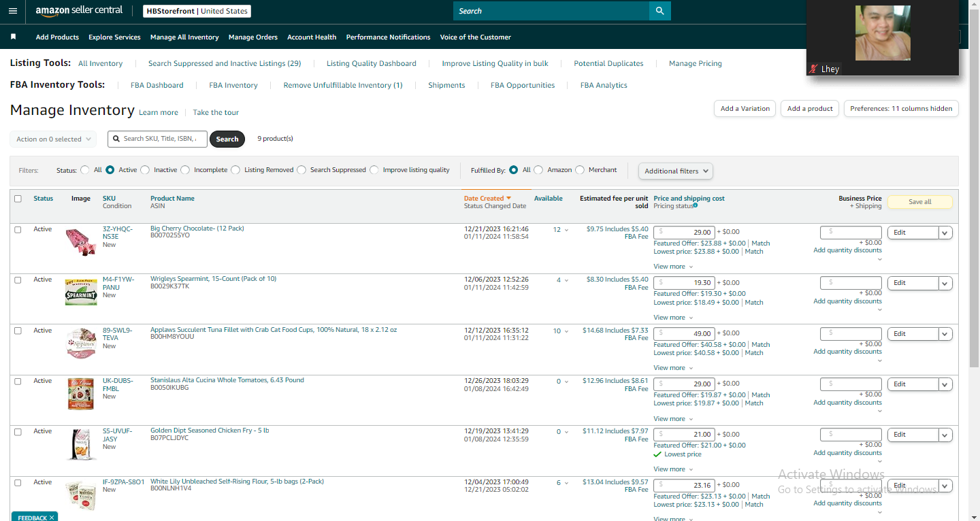Click Business Price field for Big Cherry Chocolate
The height and width of the screenshot is (521, 980).
[x=851, y=233]
